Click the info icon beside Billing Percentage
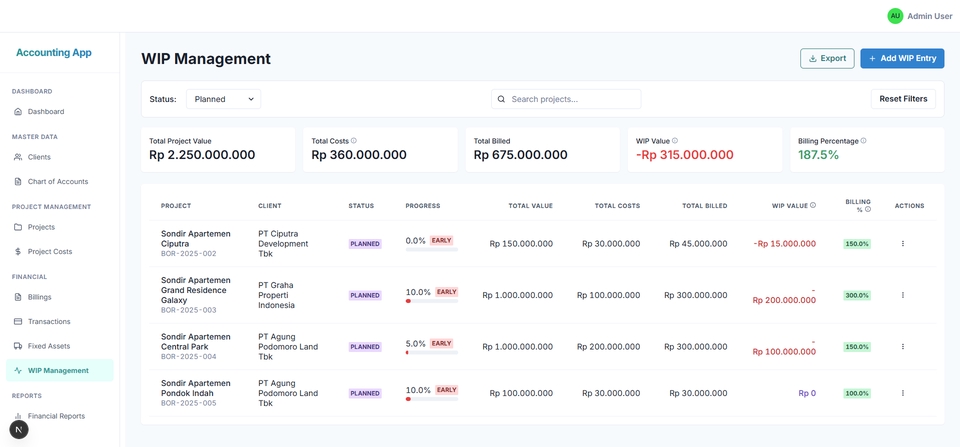 click(863, 141)
